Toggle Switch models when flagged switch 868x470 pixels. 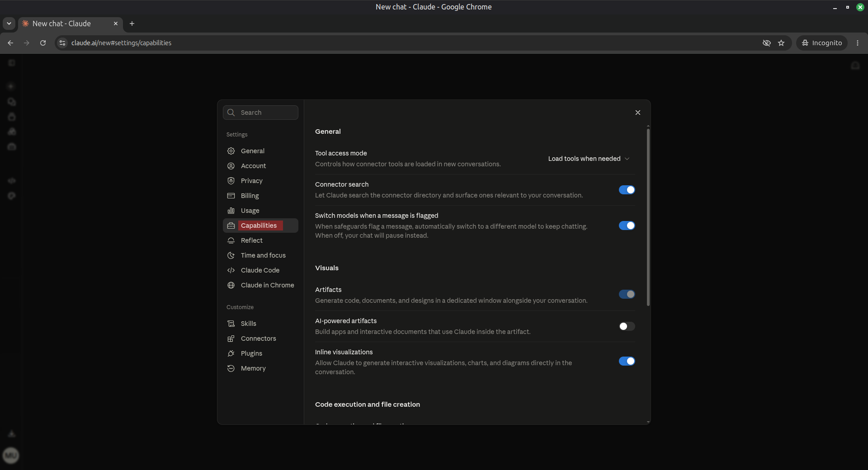point(627,226)
